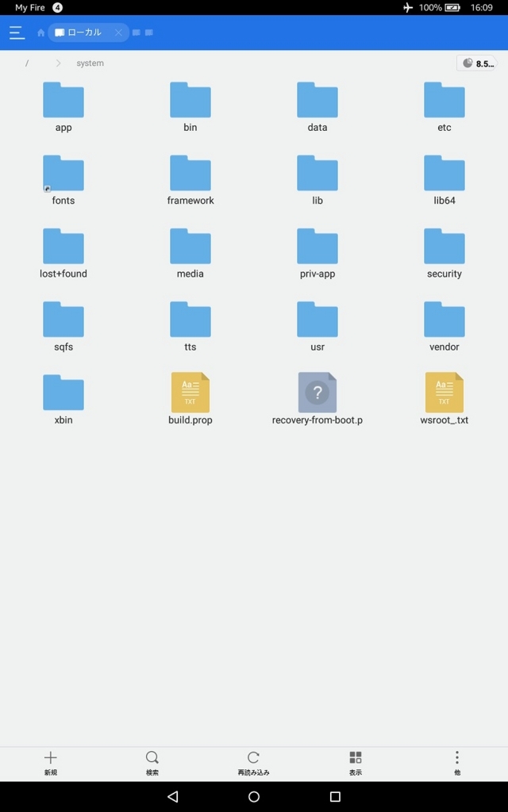The height and width of the screenshot is (812, 508).
Task: Open the sqfs folder
Action: click(63, 326)
